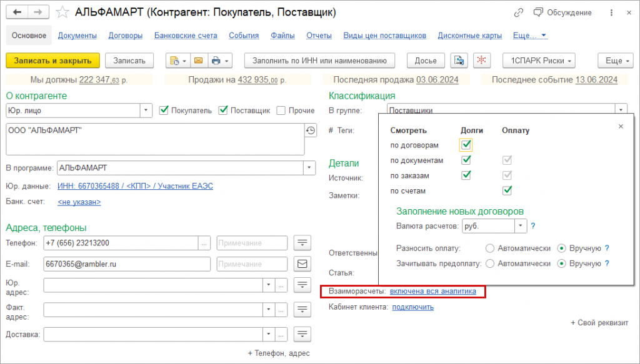Open Файлы tab
Image resolution: width=640 pixels, height=364 pixels.
click(x=282, y=36)
